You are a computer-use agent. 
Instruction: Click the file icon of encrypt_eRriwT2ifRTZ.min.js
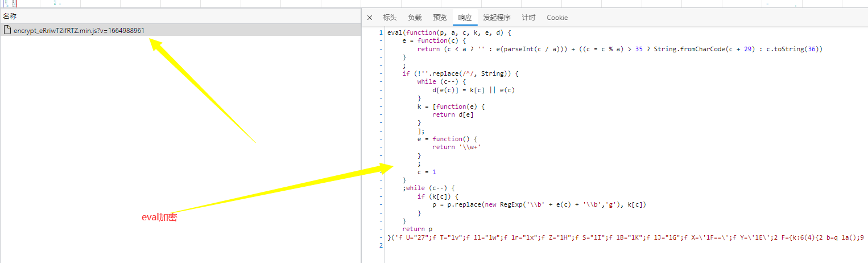tap(8, 30)
